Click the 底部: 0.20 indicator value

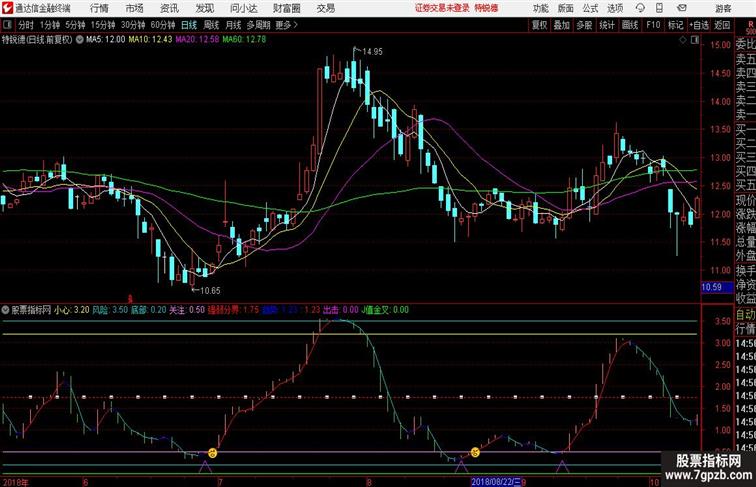[148, 310]
